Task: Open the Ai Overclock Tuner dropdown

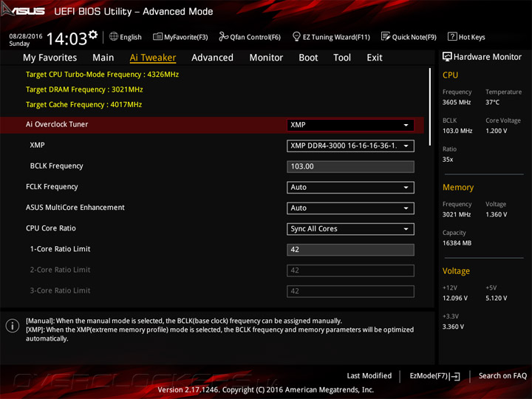Action: (x=350, y=125)
